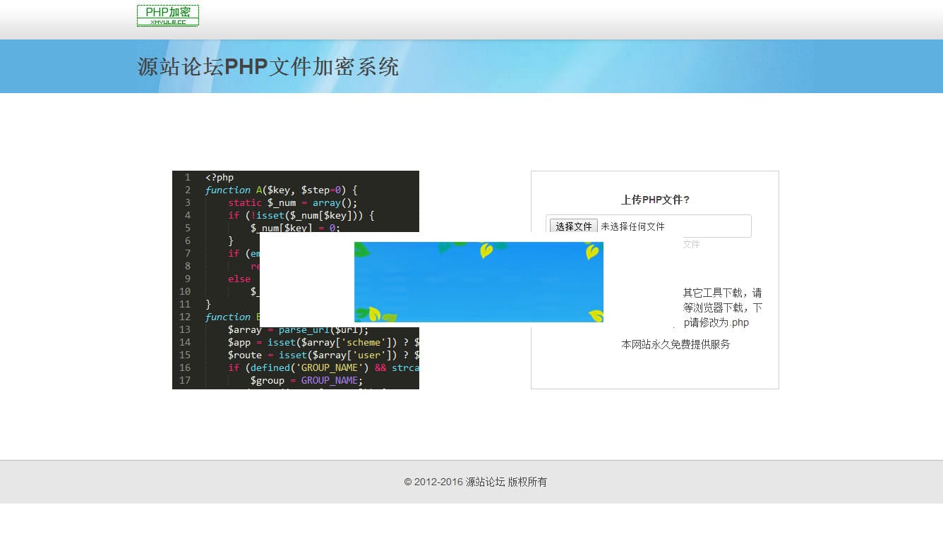Click line number 1 in the code preview
The width and height of the screenshot is (943, 560).
tap(187, 177)
